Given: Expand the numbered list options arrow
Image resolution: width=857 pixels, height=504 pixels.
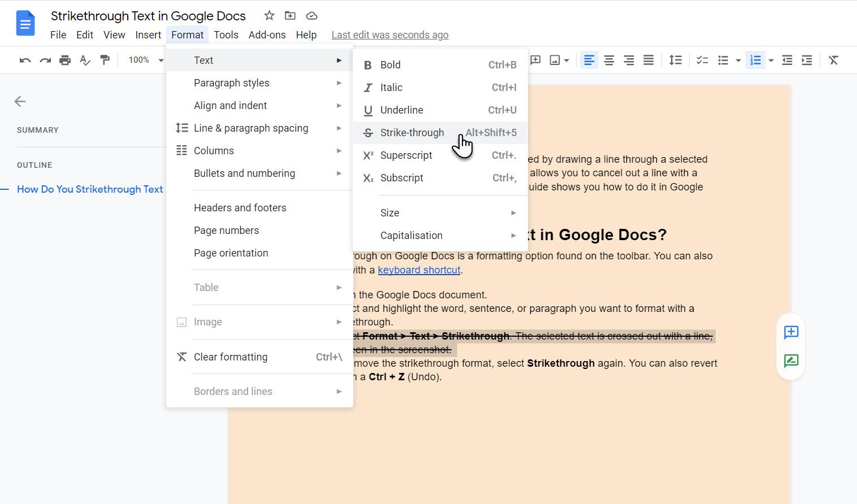Looking at the screenshot, I should [770, 59].
